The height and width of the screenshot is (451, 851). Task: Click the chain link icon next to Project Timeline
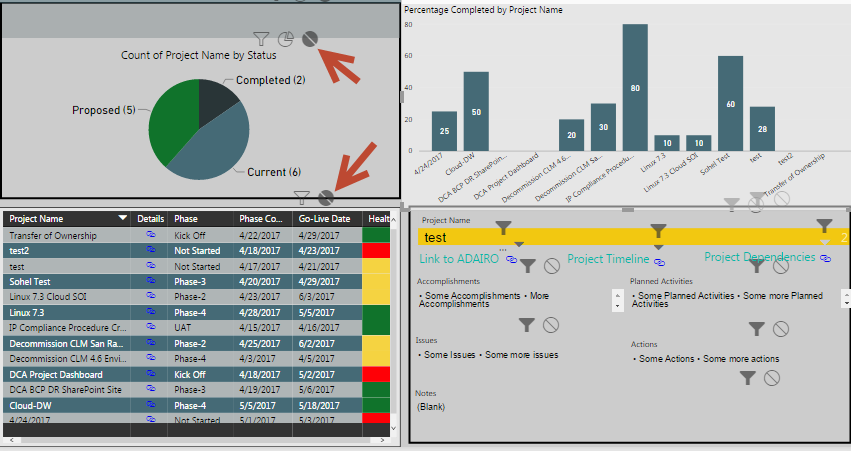point(659,262)
